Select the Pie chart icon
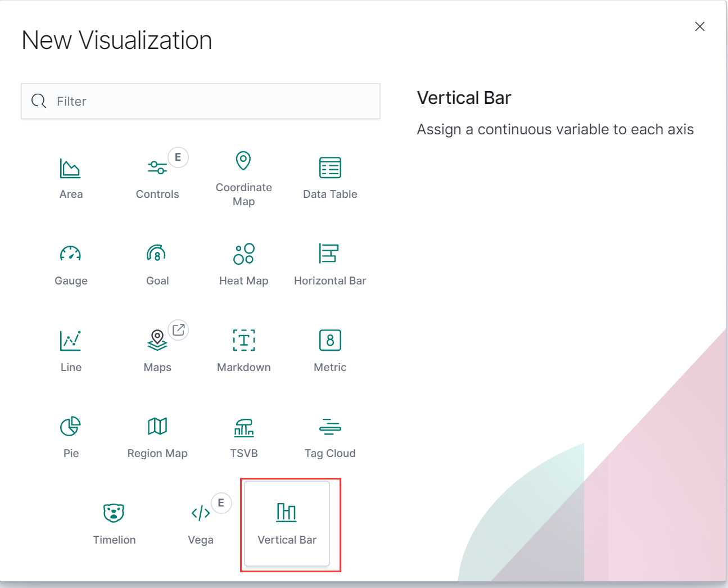 [70, 426]
